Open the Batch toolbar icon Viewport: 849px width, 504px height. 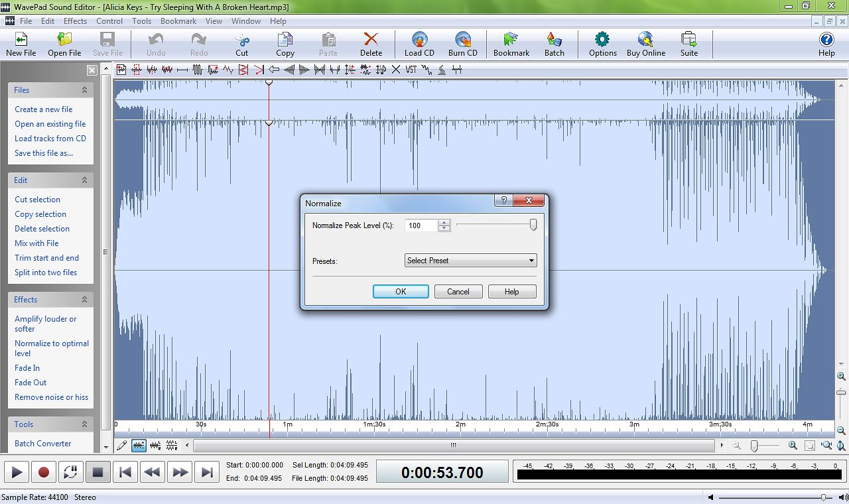point(555,43)
